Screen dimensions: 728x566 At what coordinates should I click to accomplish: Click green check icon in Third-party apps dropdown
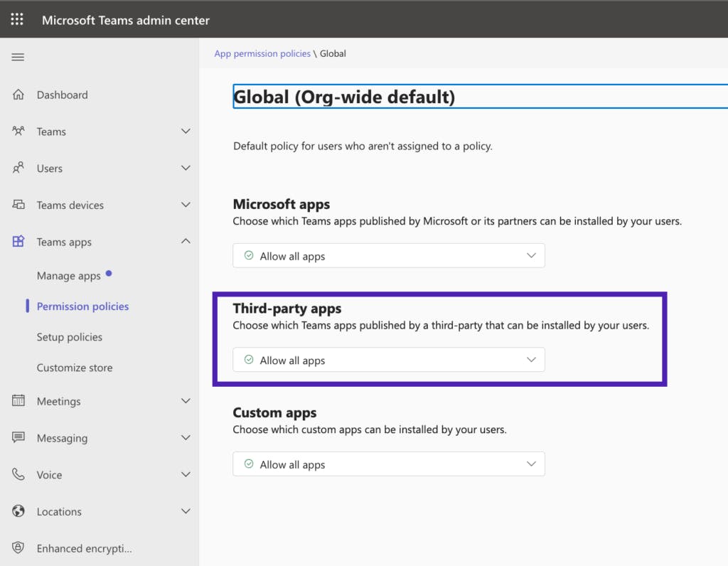tap(249, 360)
